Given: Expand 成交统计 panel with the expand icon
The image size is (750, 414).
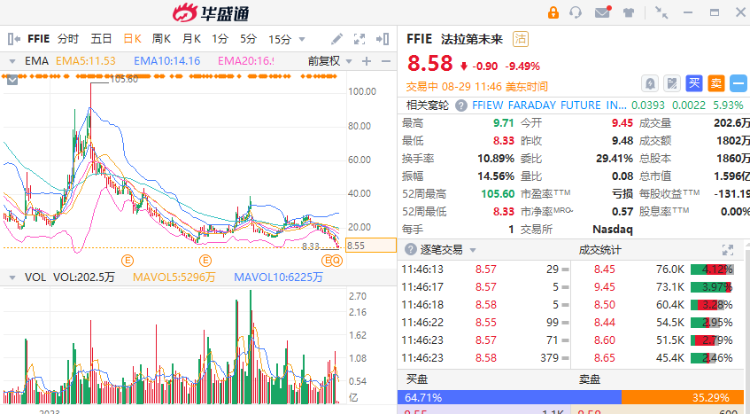Looking at the screenshot, I should [x=728, y=250].
